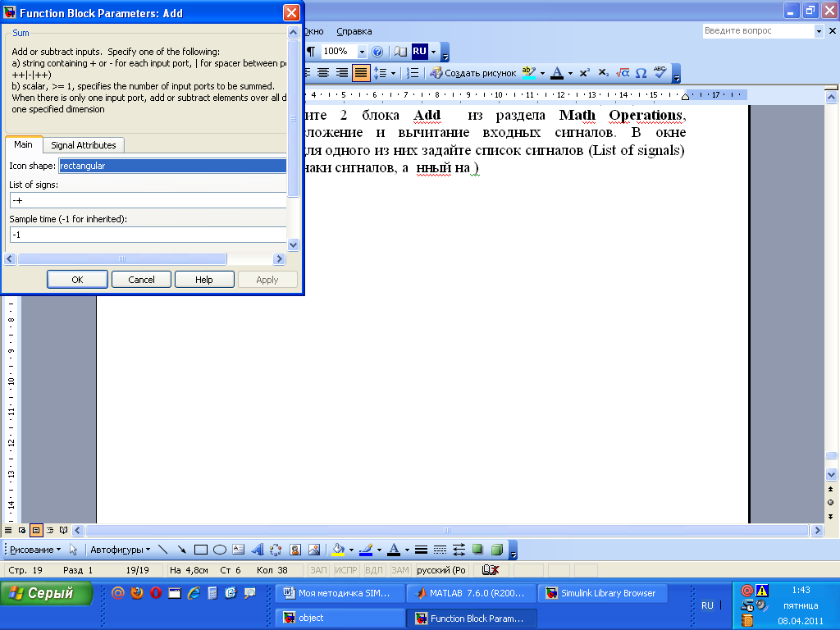Expand font color dropdown in formatting toolbar

click(x=571, y=73)
